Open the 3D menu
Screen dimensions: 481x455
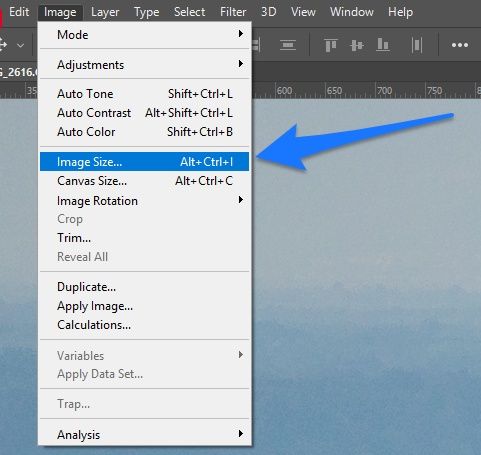269,12
